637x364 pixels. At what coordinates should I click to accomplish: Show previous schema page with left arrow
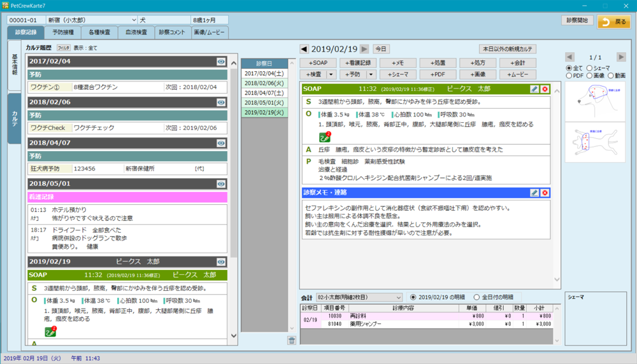click(570, 57)
